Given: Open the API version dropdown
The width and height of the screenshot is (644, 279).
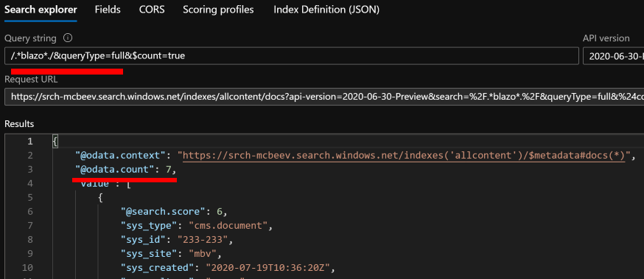Looking at the screenshot, I should coord(613,56).
